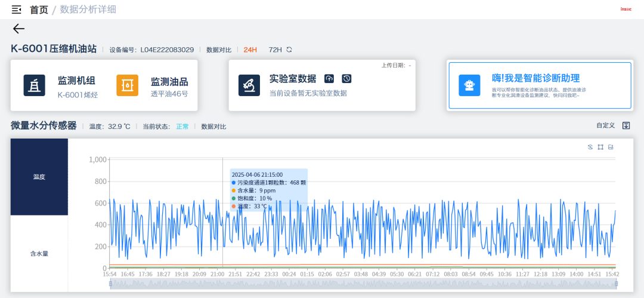Click the lab data upload icon
Viewport: 644px width, 298px height.
pyautogui.click(x=329, y=79)
